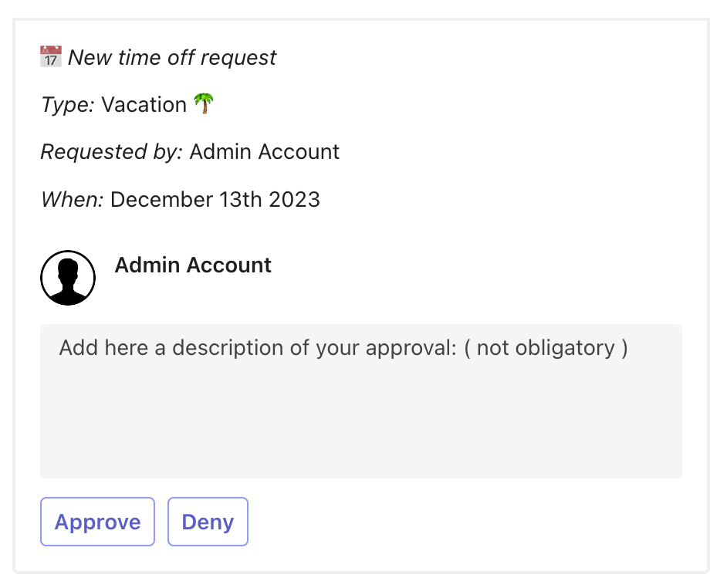Click the italic "When:" label
The width and height of the screenshot is (727, 588).
72,200
